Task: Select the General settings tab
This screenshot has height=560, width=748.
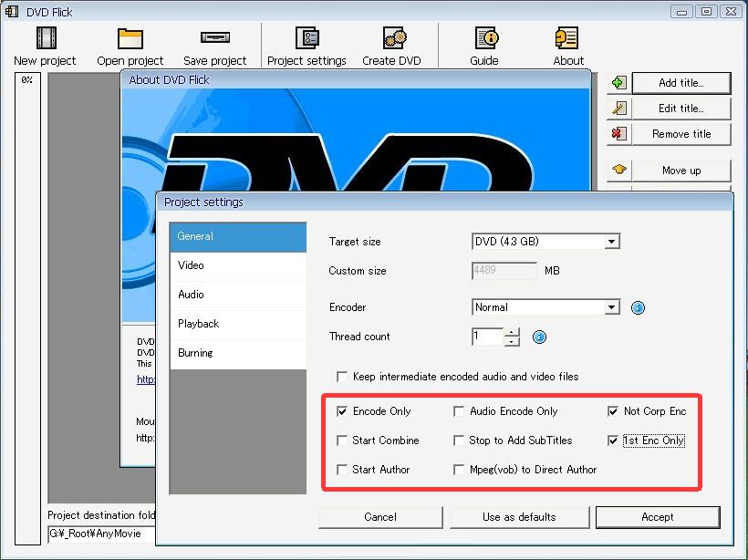Action: [x=238, y=236]
